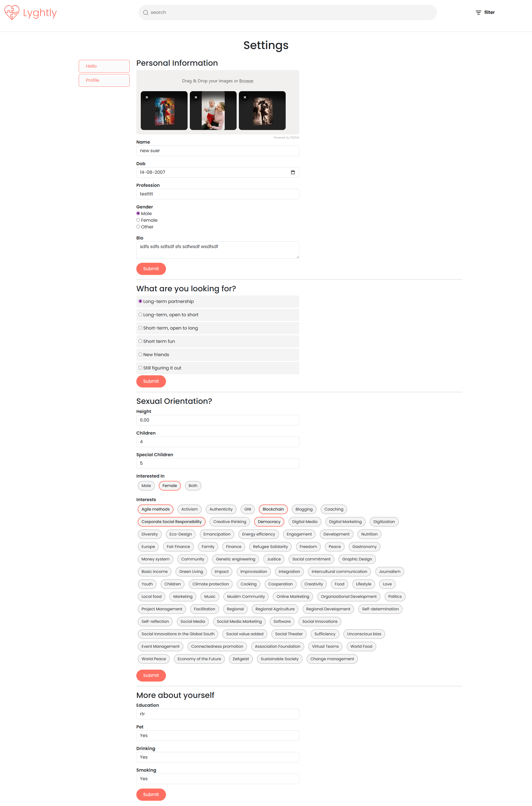Remove the third sepia umbrella image
This screenshot has width=532, height=806.
click(x=245, y=97)
